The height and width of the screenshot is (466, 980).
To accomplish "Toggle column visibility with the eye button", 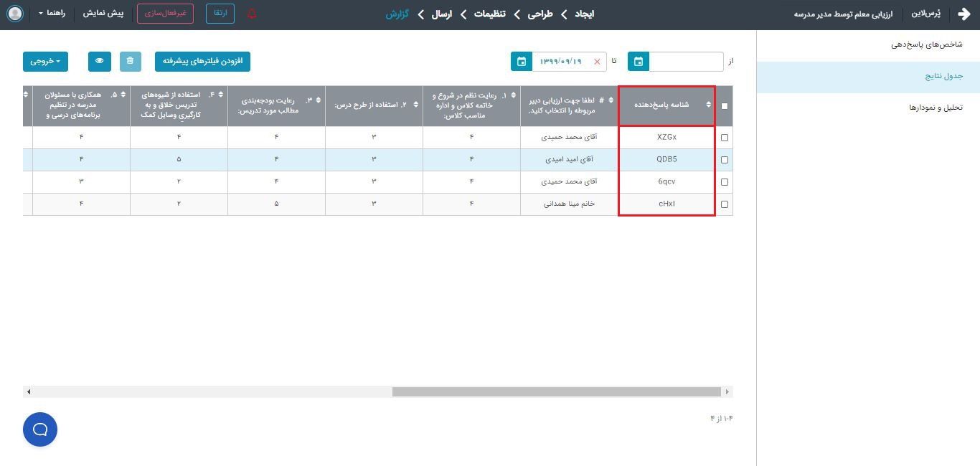I will click(100, 61).
